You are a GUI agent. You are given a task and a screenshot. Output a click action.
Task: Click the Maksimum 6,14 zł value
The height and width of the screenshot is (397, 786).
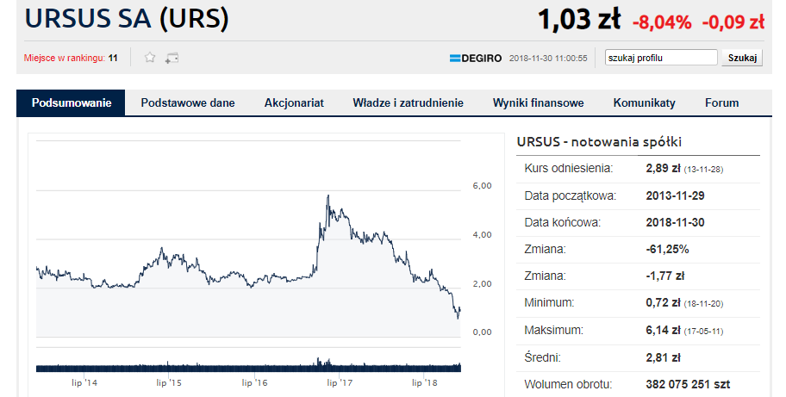(x=663, y=330)
